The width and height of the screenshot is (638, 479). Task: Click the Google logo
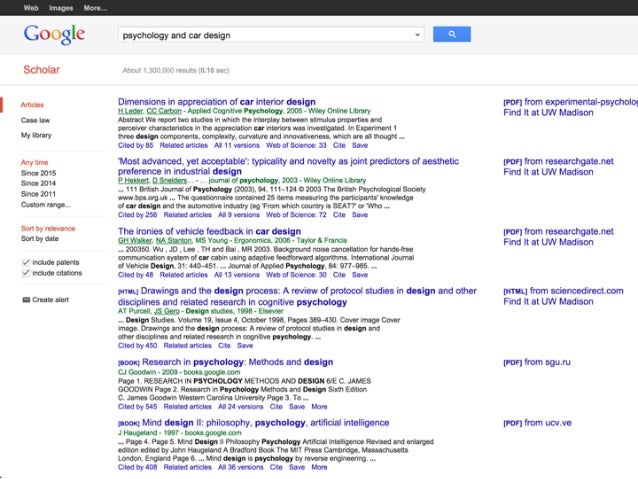pos(54,35)
